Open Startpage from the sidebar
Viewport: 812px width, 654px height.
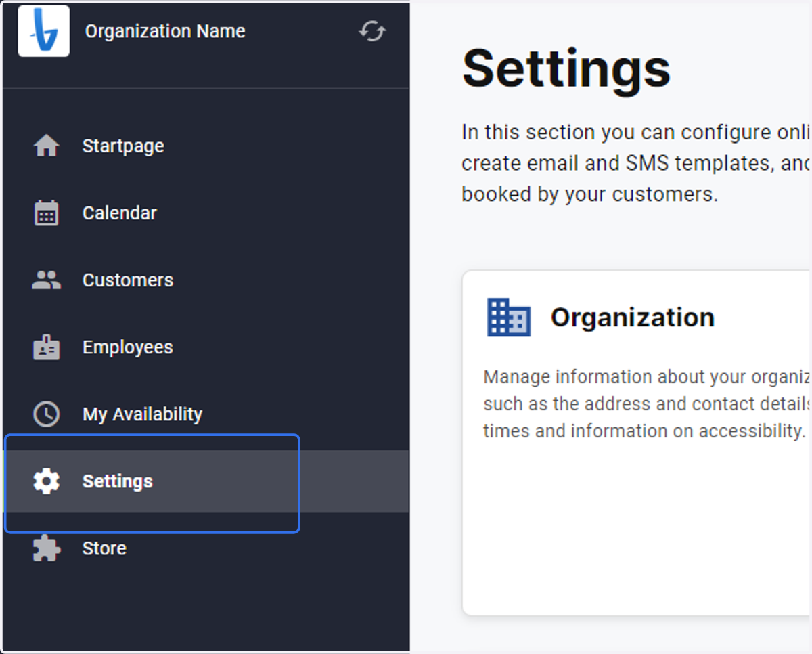(206, 146)
